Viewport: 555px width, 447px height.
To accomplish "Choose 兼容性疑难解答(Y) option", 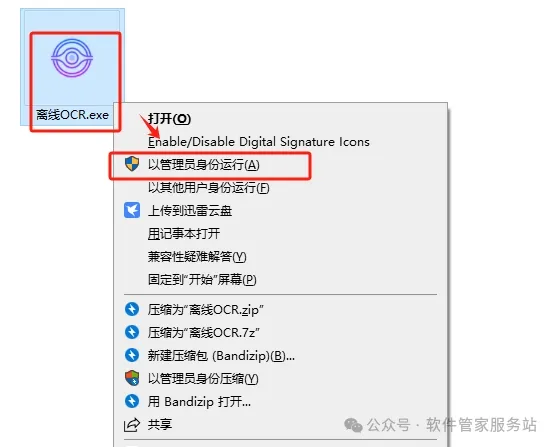I will 197,257.
